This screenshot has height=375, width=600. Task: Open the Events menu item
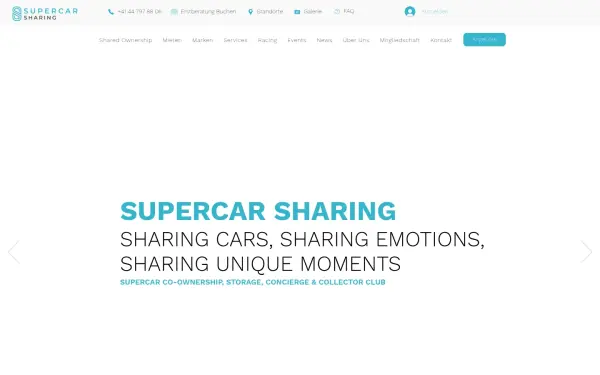coord(297,40)
